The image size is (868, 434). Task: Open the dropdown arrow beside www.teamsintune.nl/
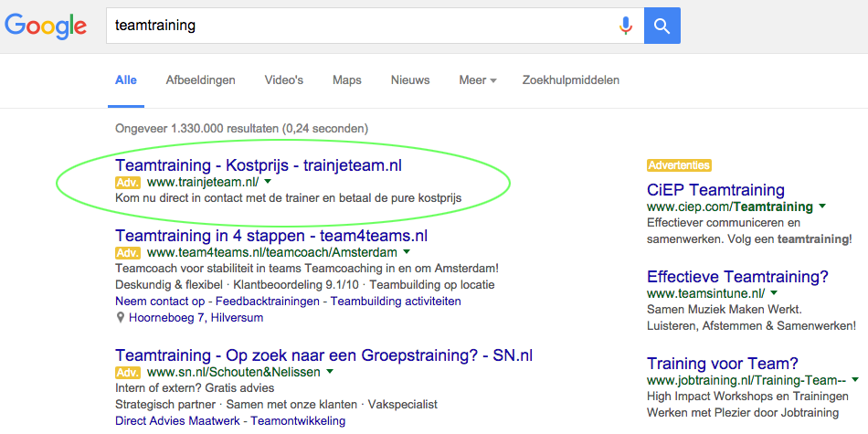tap(774, 292)
